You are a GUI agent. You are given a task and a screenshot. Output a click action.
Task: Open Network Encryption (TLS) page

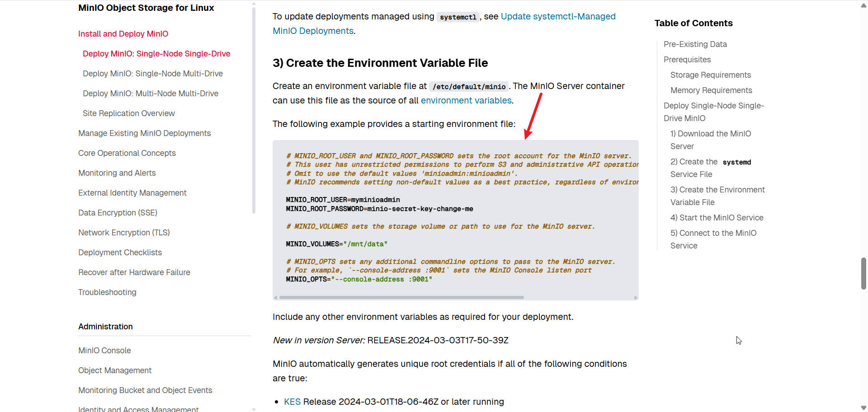(x=124, y=233)
